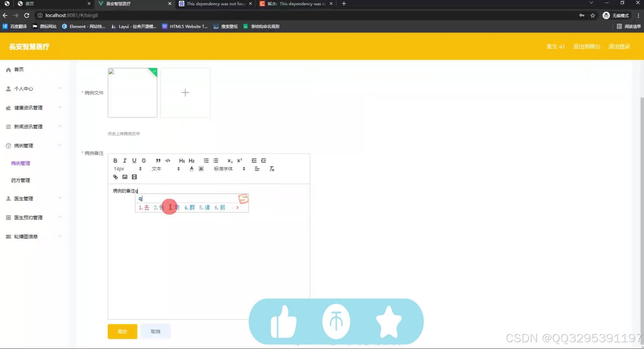Open 药方管理 submenu item

(x=20, y=180)
